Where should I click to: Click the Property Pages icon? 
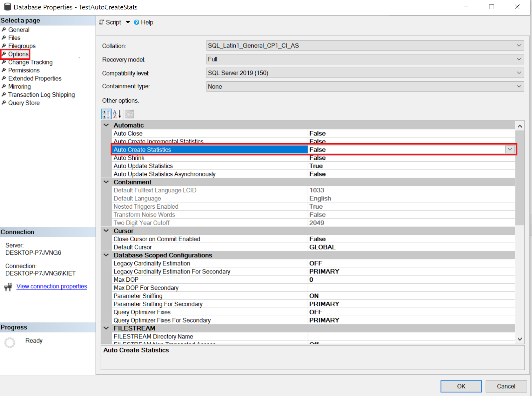[x=130, y=114]
